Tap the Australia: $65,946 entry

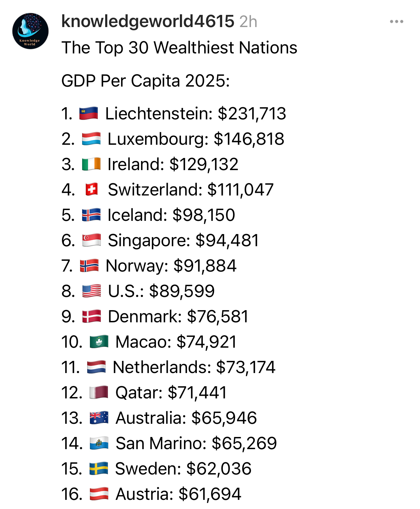click(x=186, y=418)
